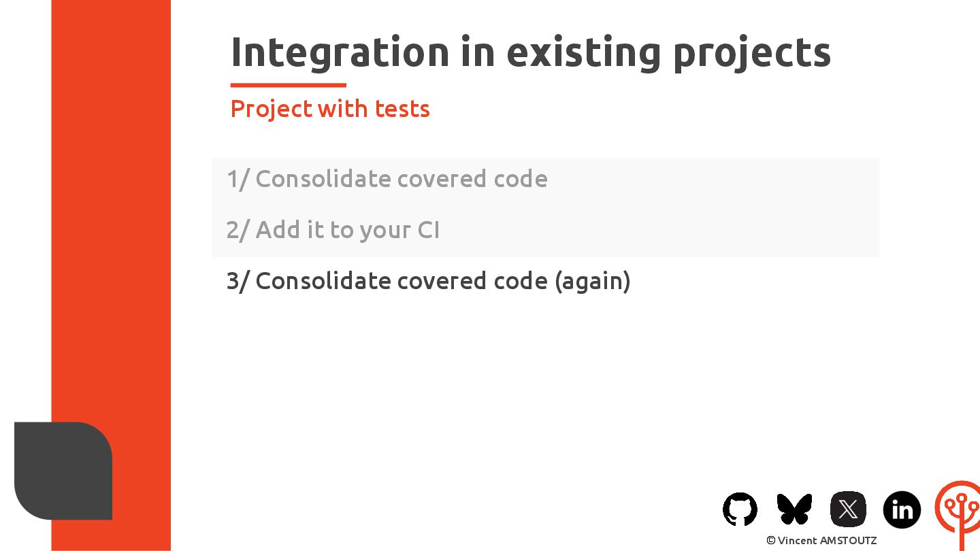This screenshot has width=980, height=551.
Task: Click the dark grey rounded shape
Action: 63,471
